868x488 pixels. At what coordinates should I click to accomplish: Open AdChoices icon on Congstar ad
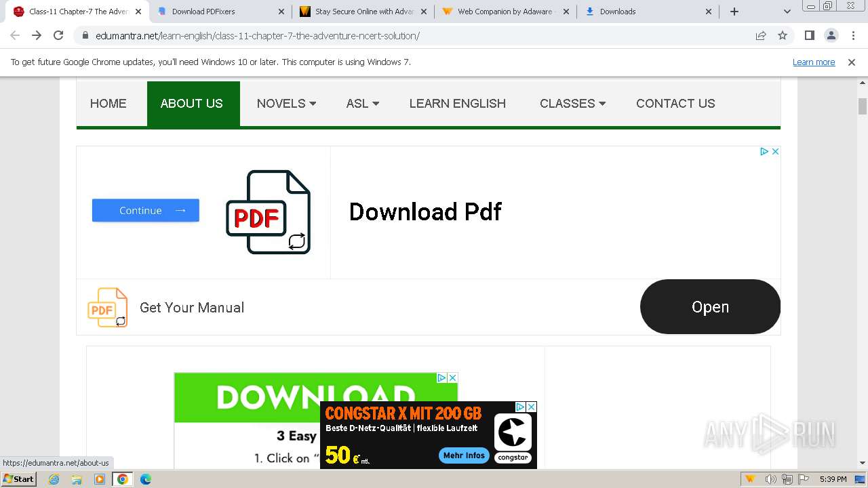coord(520,407)
